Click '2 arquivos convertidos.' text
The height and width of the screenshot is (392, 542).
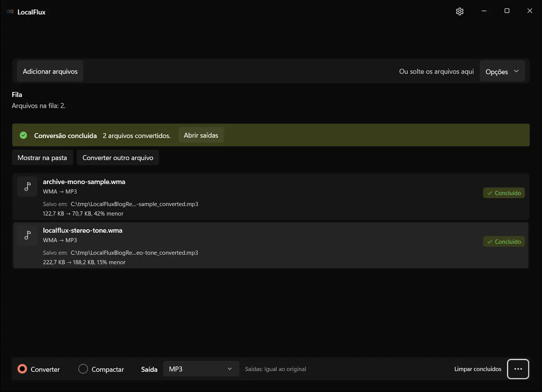[x=137, y=135]
